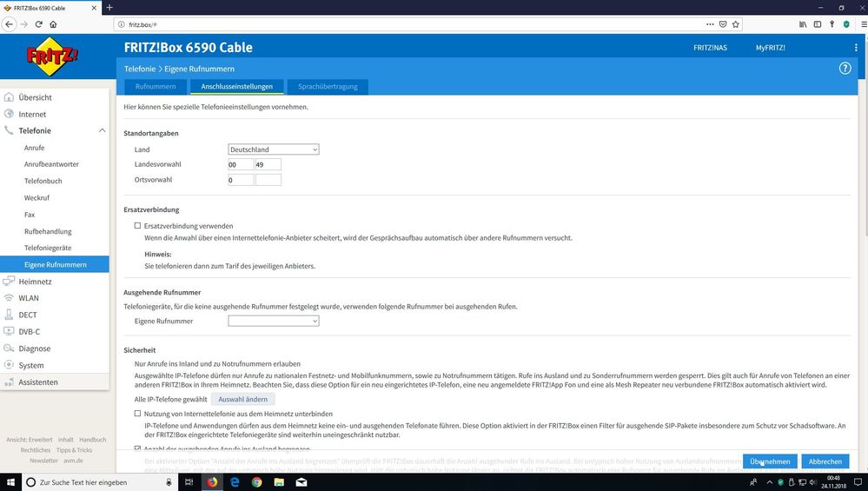Open a new browser tab with the plus
Screen dimensions: 868x491
click(109, 7)
